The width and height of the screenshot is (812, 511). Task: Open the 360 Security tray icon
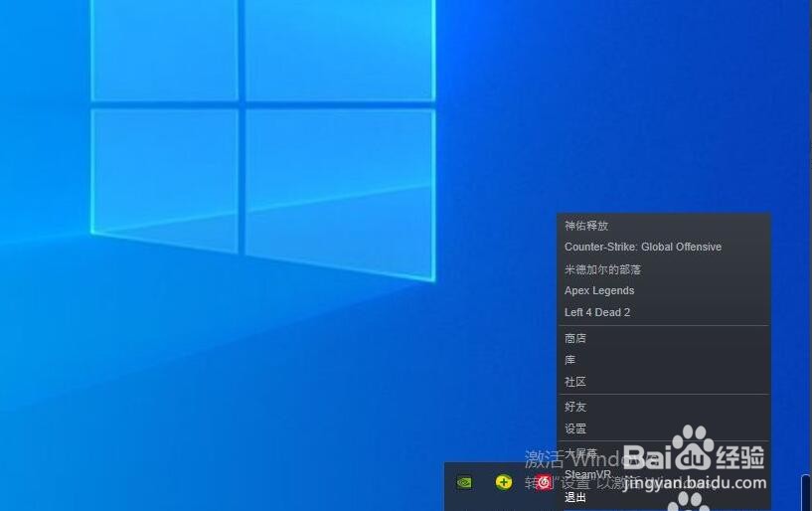(x=503, y=482)
